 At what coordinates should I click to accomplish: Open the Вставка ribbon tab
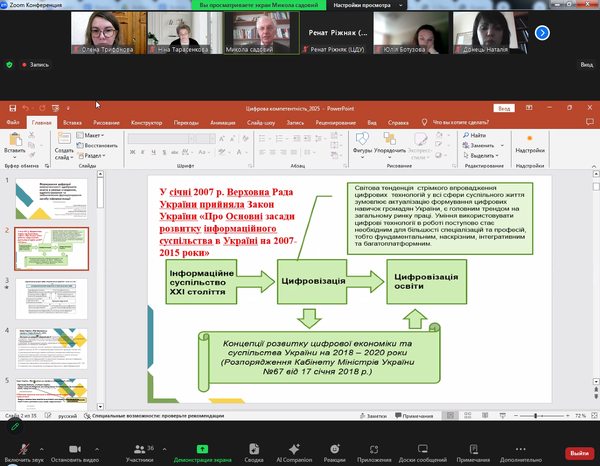(x=72, y=122)
